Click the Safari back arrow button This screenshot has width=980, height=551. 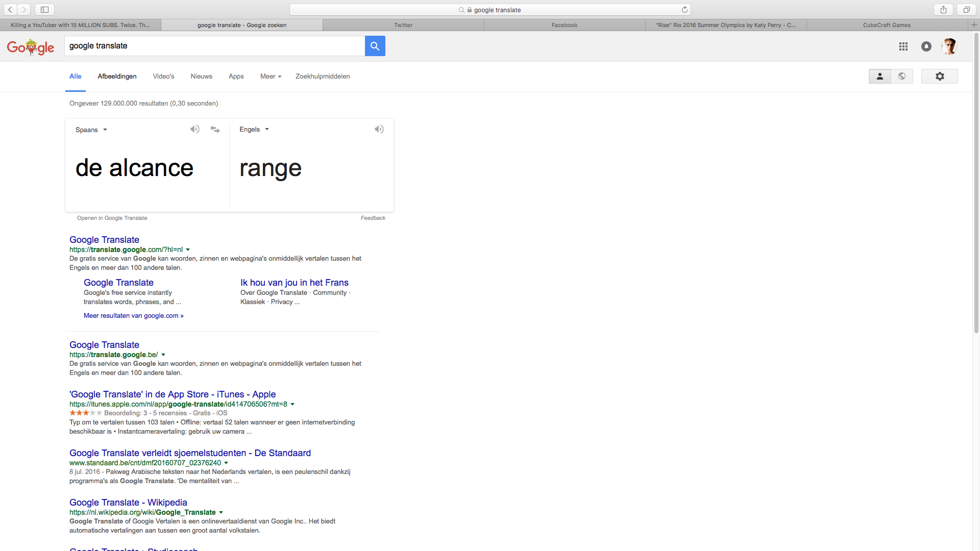point(10,10)
